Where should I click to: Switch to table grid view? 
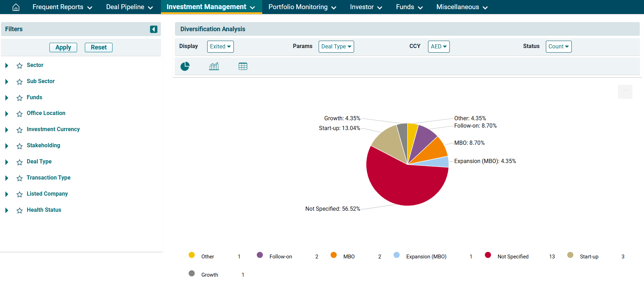pos(243,66)
